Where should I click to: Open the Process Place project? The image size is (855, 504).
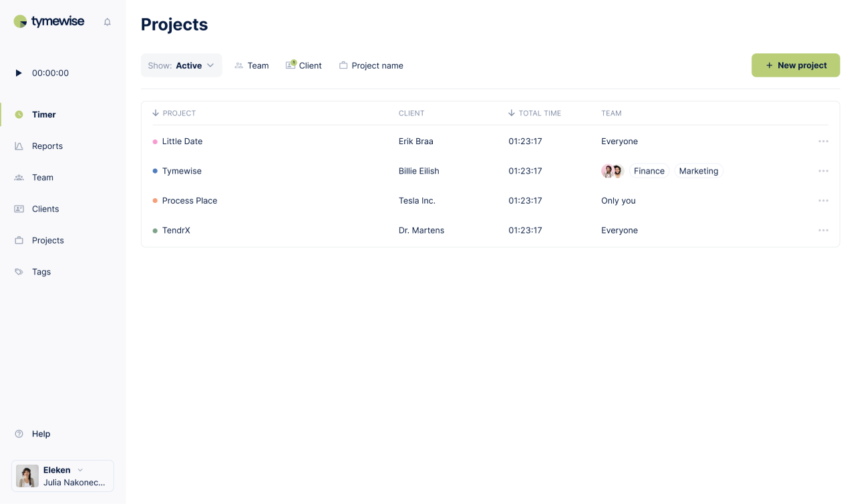coord(190,200)
